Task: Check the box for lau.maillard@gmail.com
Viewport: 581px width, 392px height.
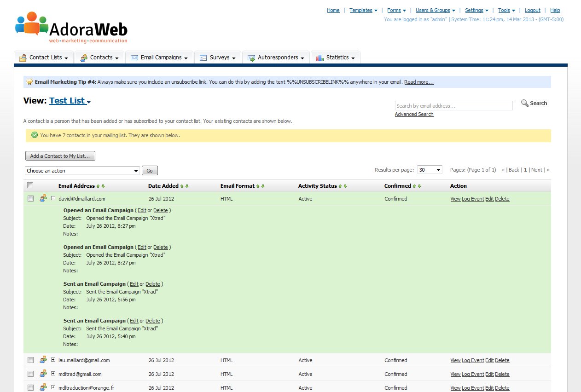Action: coord(30,360)
